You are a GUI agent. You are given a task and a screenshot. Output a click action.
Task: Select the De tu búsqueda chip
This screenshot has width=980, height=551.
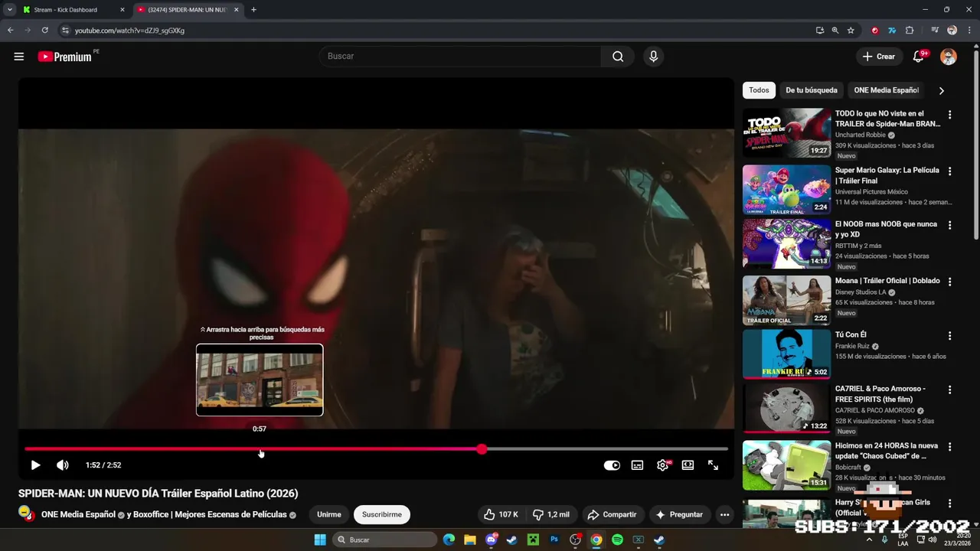tap(812, 90)
